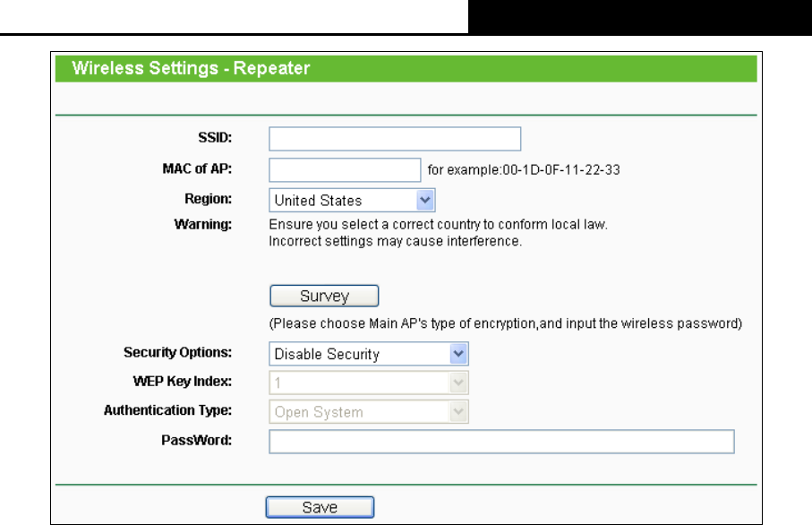The width and height of the screenshot is (812, 525).
Task: Click the Region label
Action: pyautogui.click(x=209, y=199)
